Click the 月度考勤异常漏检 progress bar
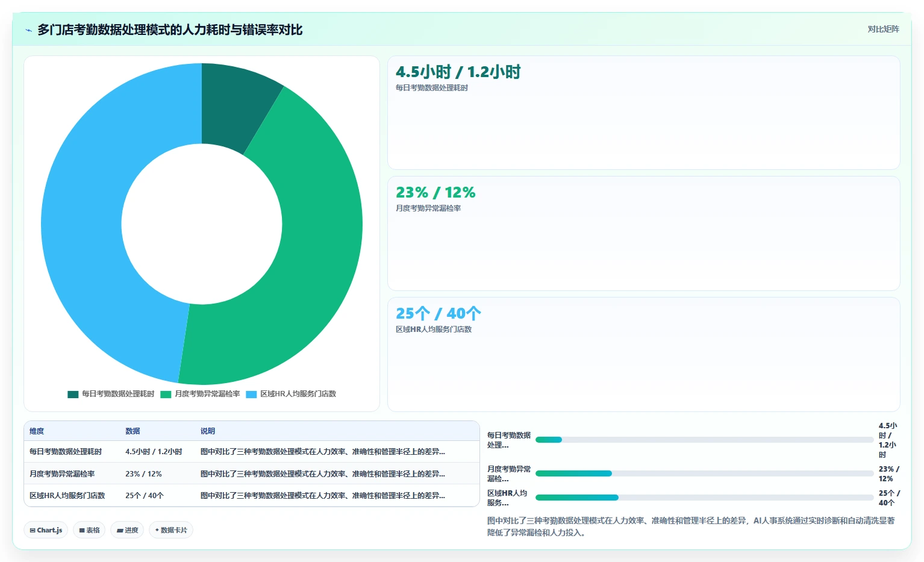The image size is (924, 562). coord(704,473)
